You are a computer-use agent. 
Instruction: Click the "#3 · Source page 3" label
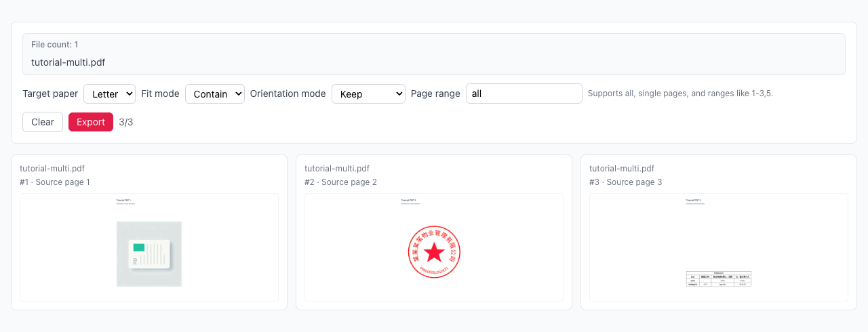[x=625, y=182]
